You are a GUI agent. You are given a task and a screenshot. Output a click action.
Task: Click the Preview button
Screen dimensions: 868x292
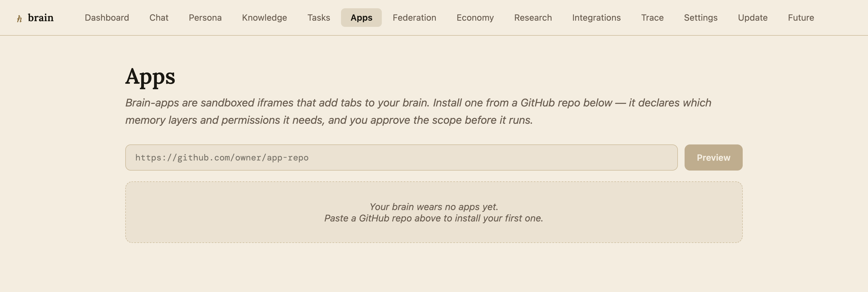click(713, 157)
